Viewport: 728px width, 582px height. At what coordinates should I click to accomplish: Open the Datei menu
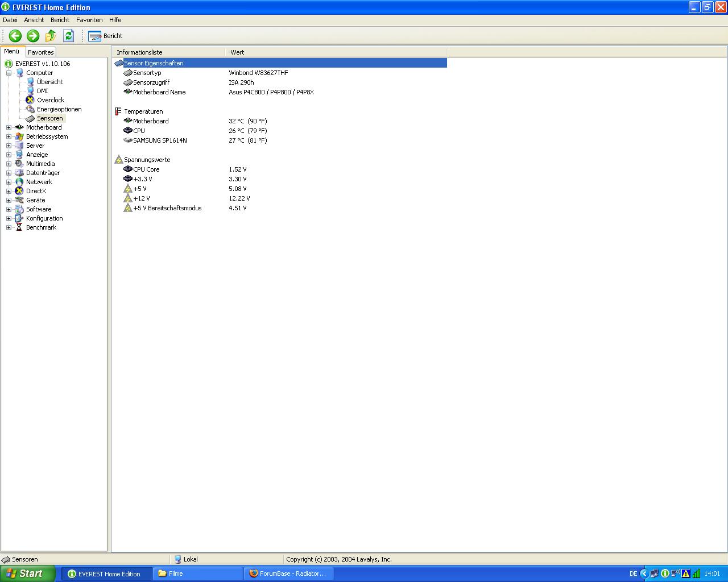pyautogui.click(x=10, y=20)
